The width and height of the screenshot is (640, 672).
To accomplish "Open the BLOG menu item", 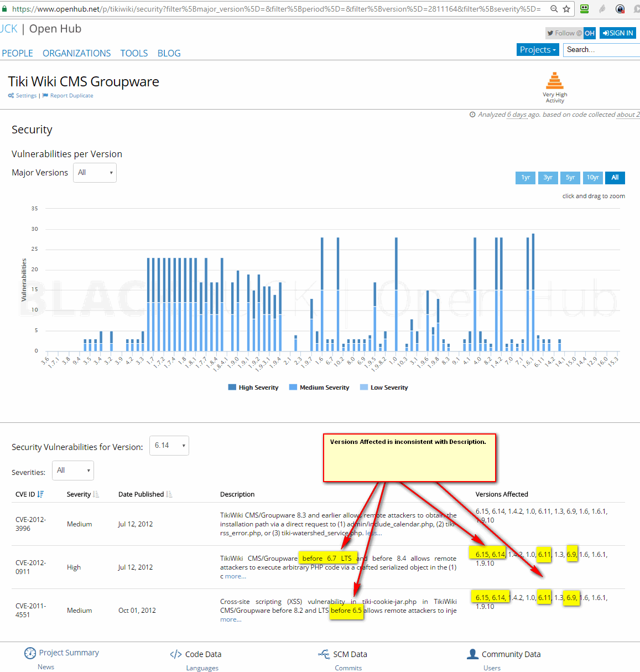I will [169, 53].
